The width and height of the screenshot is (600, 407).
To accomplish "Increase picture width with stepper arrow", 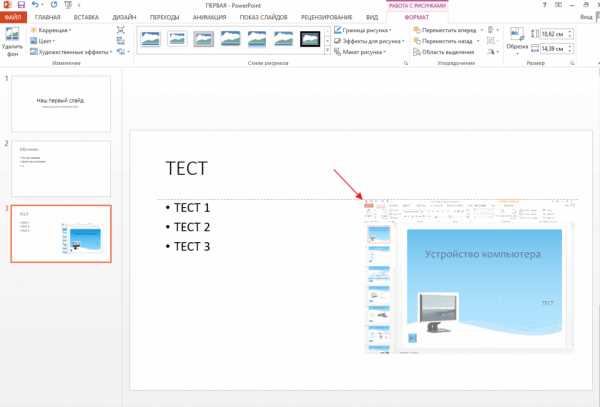I will point(570,46).
